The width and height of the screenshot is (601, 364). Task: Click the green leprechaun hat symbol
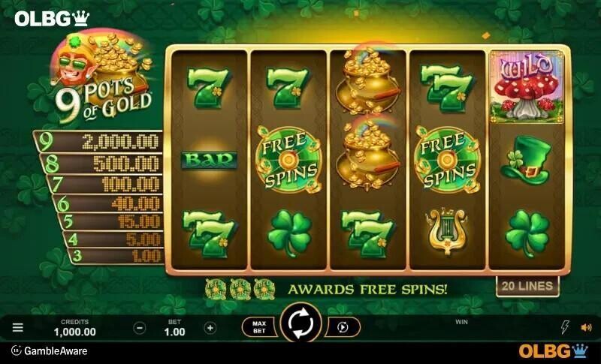coord(527,160)
